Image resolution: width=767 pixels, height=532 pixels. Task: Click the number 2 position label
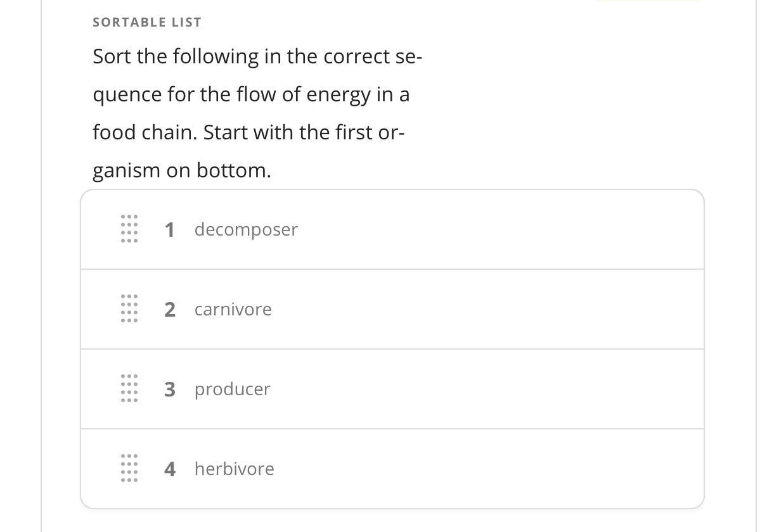(x=169, y=309)
